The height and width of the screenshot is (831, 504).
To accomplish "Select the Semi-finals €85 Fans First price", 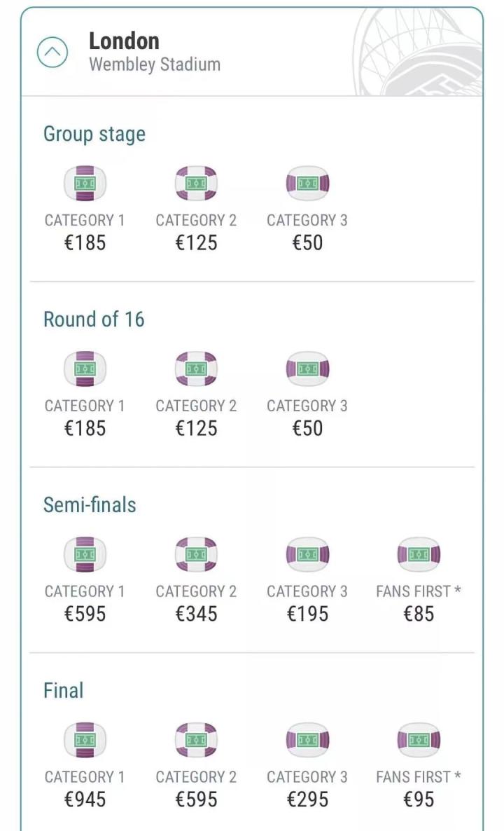I will [419, 614].
